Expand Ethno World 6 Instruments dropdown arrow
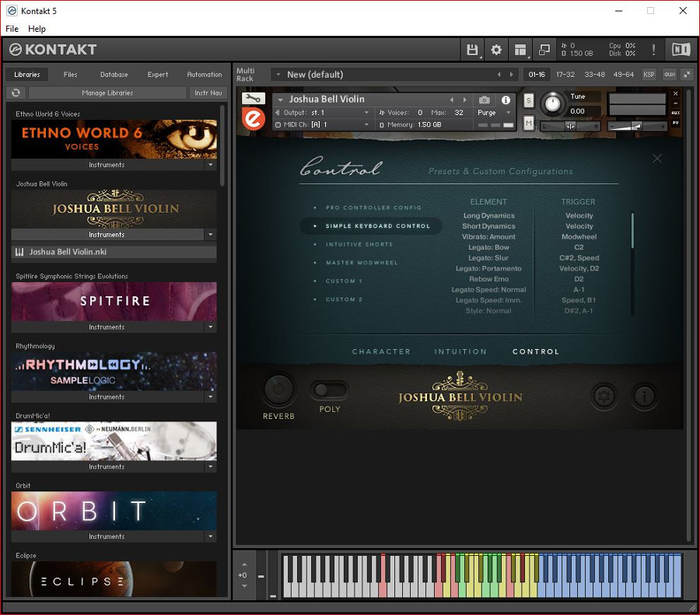This screenshot has height=615, width=700. click(x=210, y=165)
